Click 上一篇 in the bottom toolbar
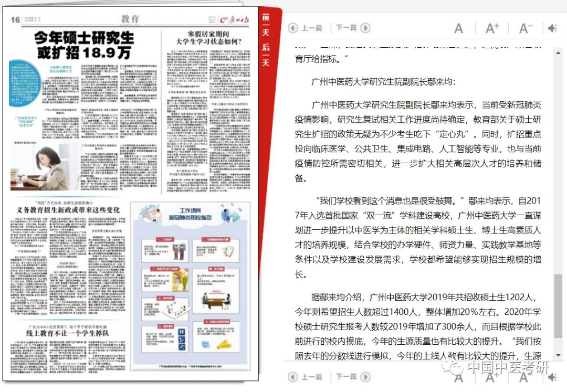This screenshot has height=392, width=567. click(x=312, y=377)
